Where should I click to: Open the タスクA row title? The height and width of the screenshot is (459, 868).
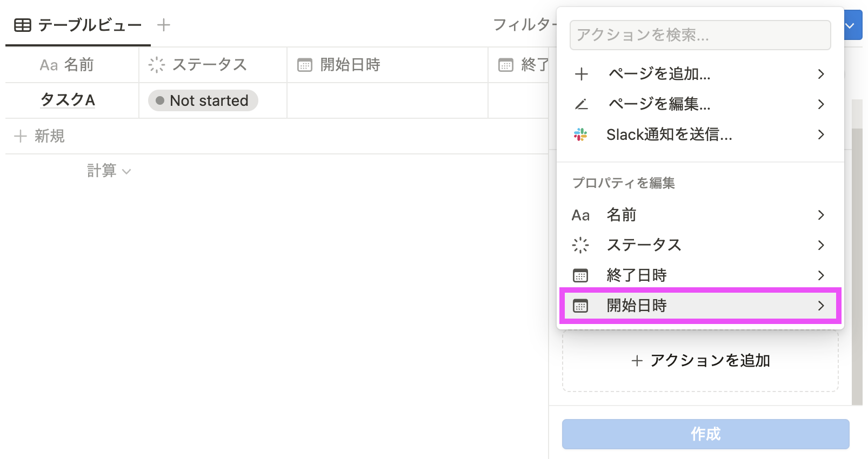(x=68, y=100)
